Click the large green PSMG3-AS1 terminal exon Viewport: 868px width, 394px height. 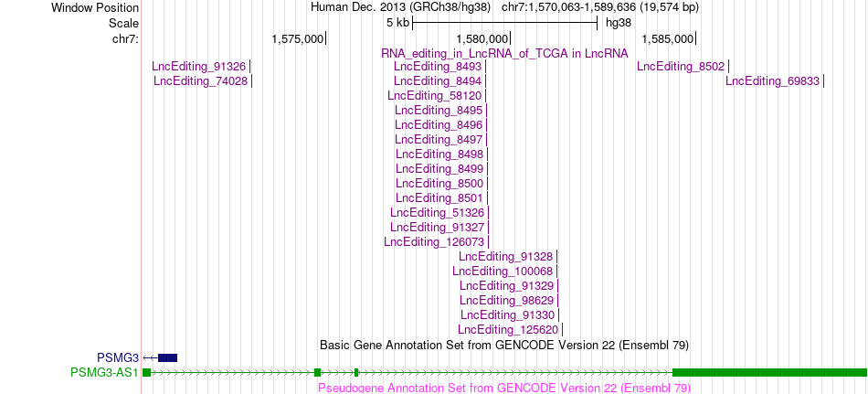click(x=769, y=372)
